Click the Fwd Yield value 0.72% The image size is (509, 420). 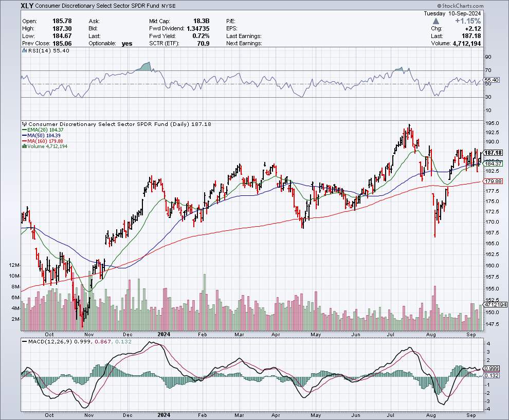[x=201, y=36]
